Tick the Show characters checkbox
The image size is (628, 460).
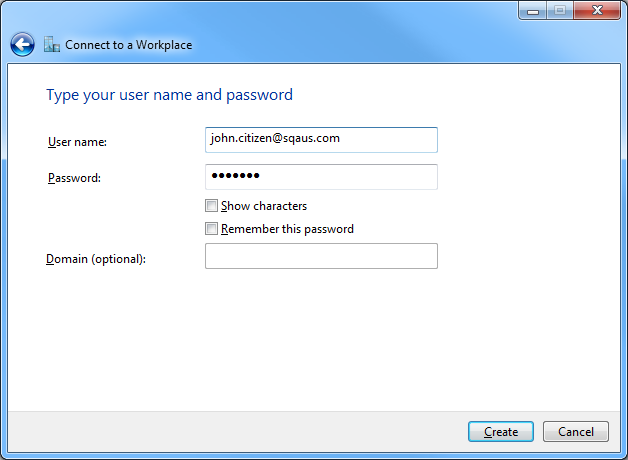(x=211, y=206)
